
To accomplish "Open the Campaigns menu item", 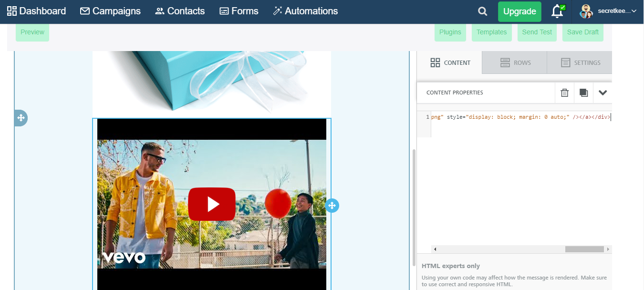I will [110, 11].
